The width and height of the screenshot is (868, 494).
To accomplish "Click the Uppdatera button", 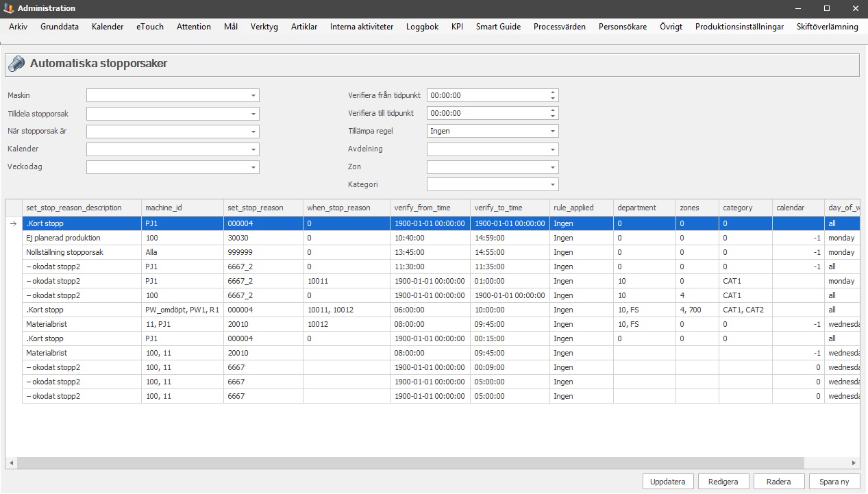I will click(668, 482).
